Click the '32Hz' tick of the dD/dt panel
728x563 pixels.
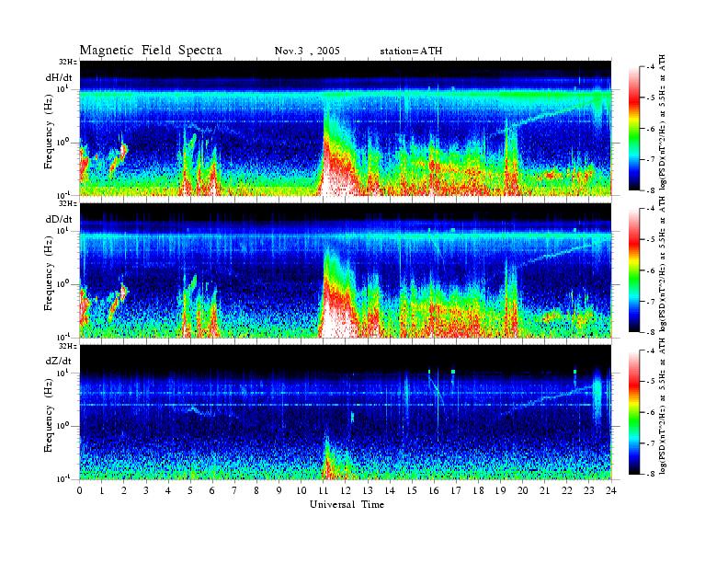pyautogui.click(x=67, y=204)
